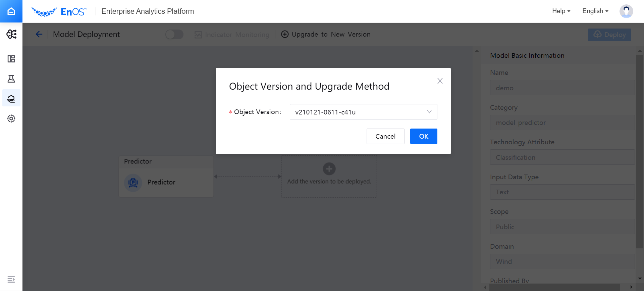The width and height of the screenshot is (644, 291).
Task: Open the Object Version dropdown
Action: pos(363,112)
